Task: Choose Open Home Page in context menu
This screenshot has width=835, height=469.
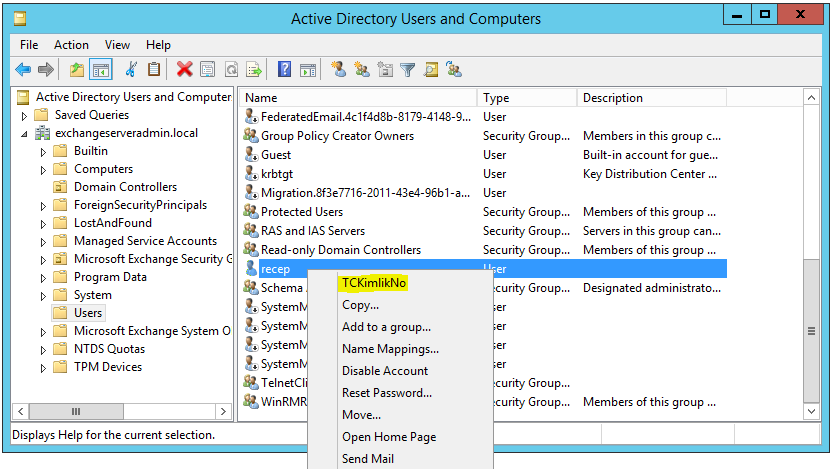Action: coord(389,437)
